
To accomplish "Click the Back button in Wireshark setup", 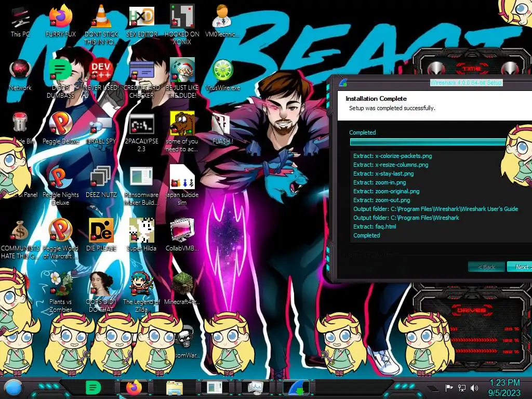I will pos(486,267).
